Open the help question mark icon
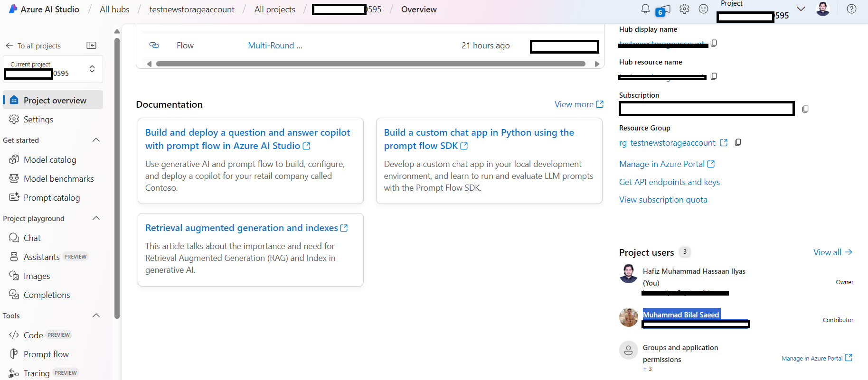Screen dimensions: 868x380 [x=852, y=9]
